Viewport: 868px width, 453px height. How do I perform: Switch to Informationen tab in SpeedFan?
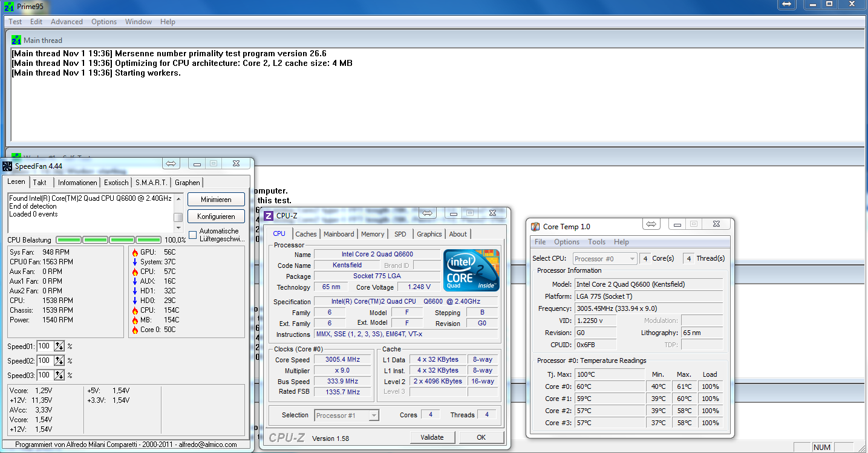pos(77,183)
